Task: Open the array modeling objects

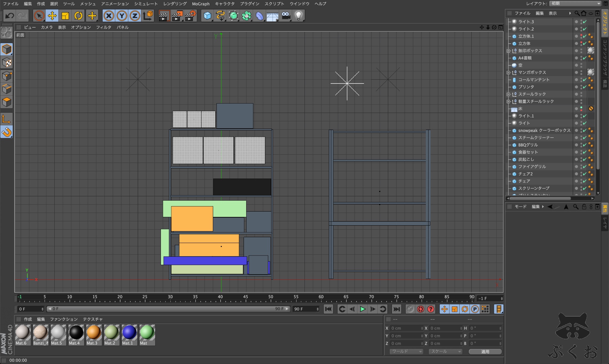Action: coord(247,15)
